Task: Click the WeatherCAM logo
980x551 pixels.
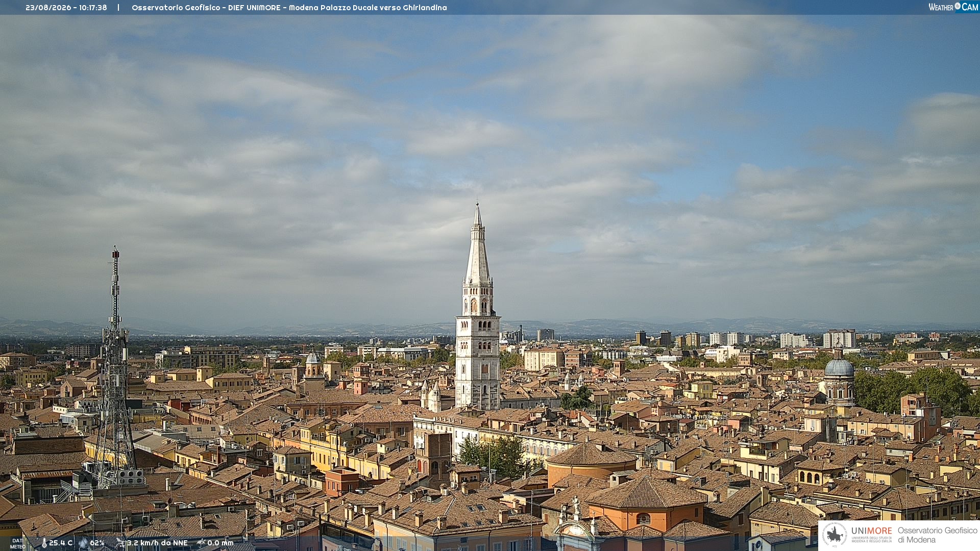Action: (x=953, y=7)
